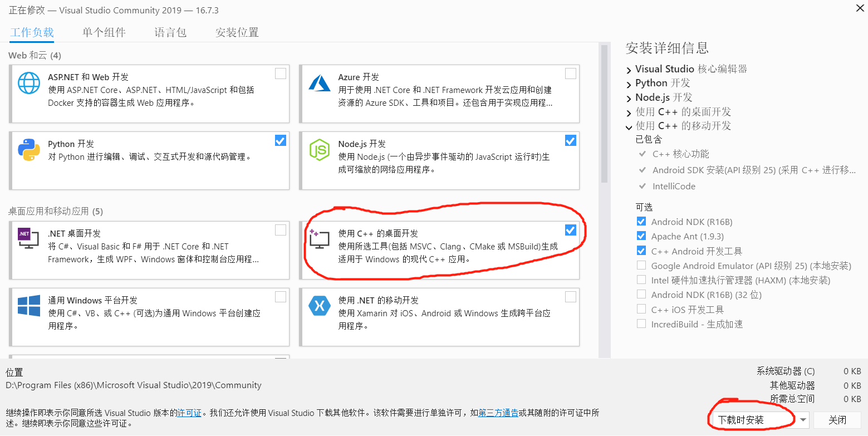The image size is (868, 436).
Task: Expand Visual Studio 核心编辑器 details
Action: (629, 70)
